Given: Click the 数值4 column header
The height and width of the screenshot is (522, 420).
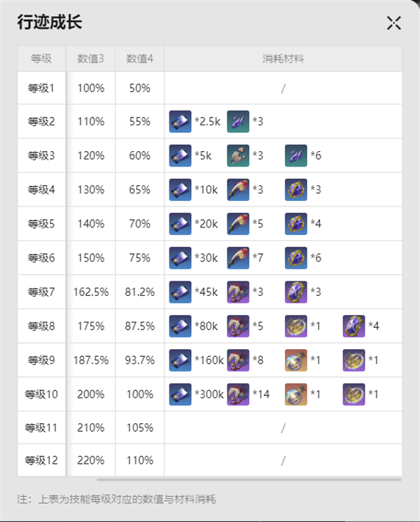Looking at the screenshot, I should point(140,58).
